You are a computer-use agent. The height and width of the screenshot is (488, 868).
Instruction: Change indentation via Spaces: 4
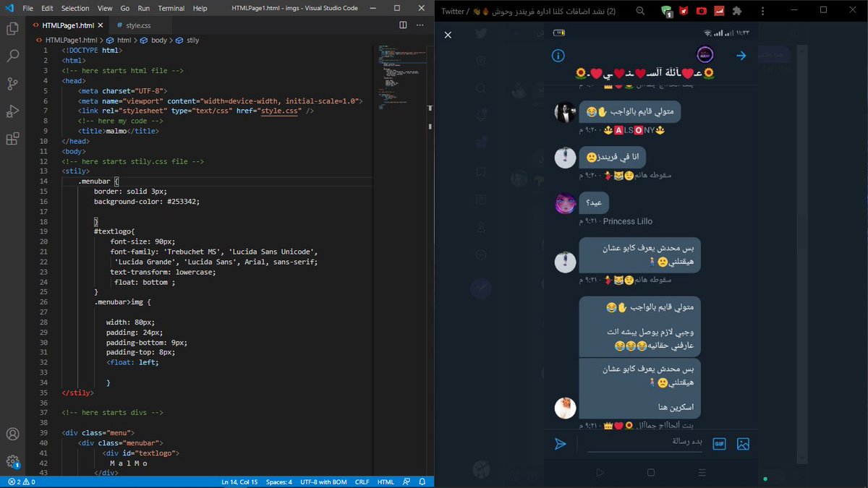[279, 481]
